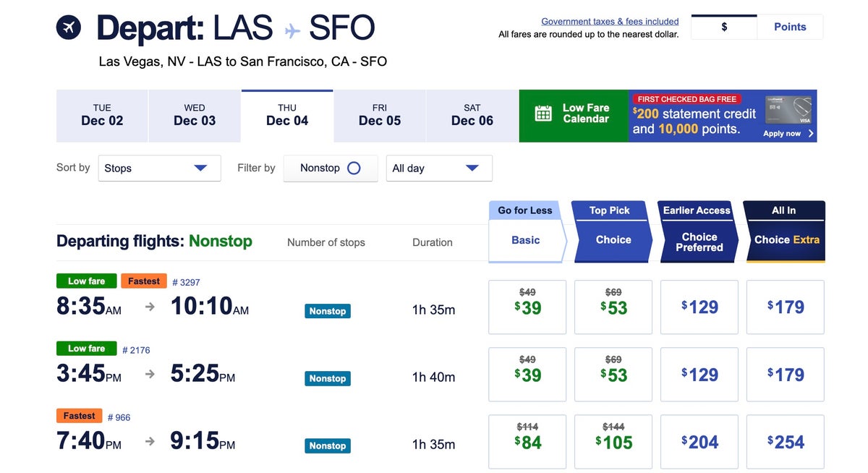Click the Low fare badge on 8:35AM flight
Image resolution: width=868 pixels, height=473 pixels.
[x=86, y=281]
